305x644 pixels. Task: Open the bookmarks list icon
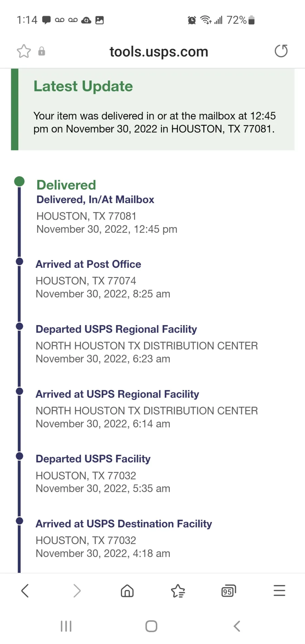click(x=178, y=591)
